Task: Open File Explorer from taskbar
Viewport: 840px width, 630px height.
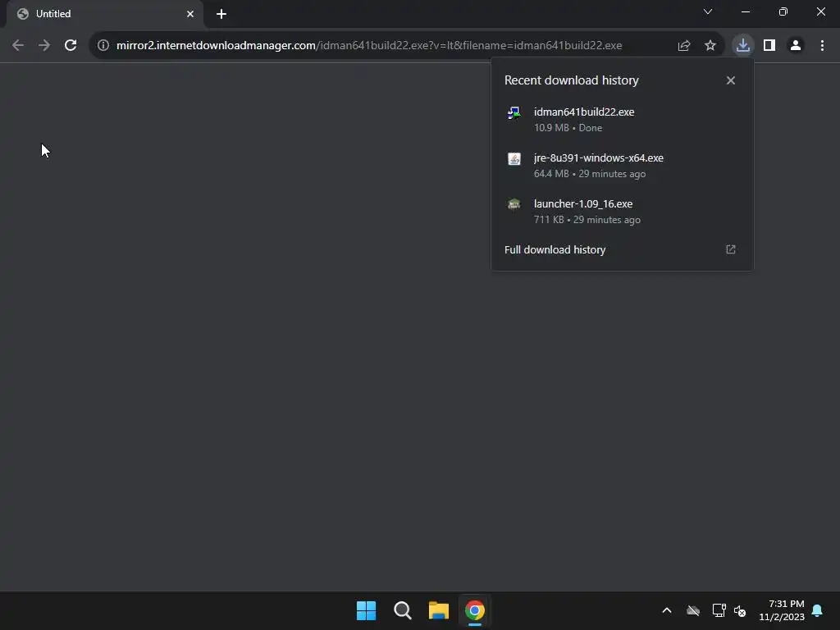Action: point(439,610)
